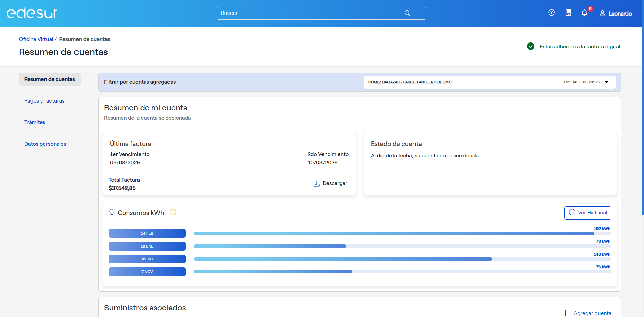Open notifications from the bell icon
The height and width of the screenshot is (317, 644).
[x=585, y=13]
